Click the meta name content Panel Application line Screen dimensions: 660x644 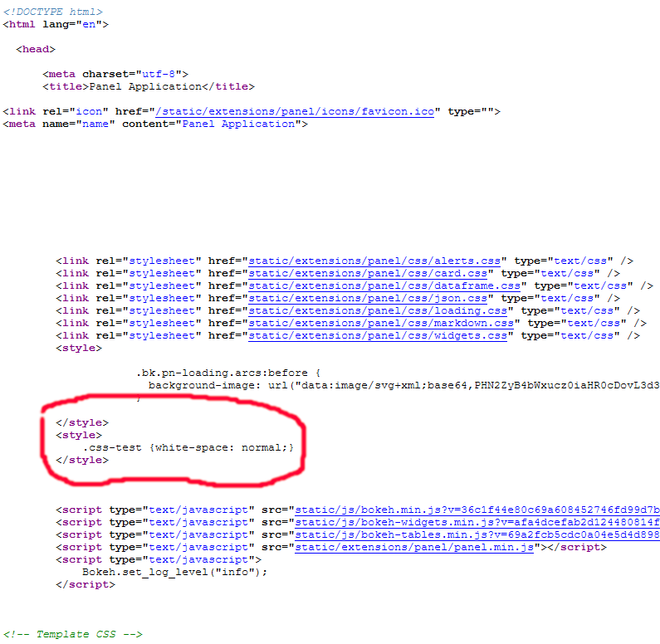155,124
